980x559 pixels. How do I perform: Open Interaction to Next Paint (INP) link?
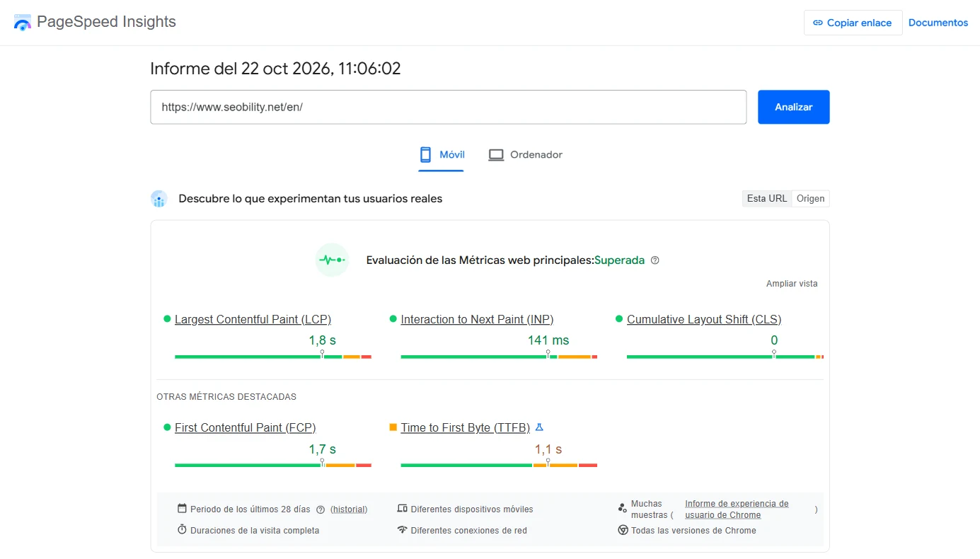tap(477, 319)
